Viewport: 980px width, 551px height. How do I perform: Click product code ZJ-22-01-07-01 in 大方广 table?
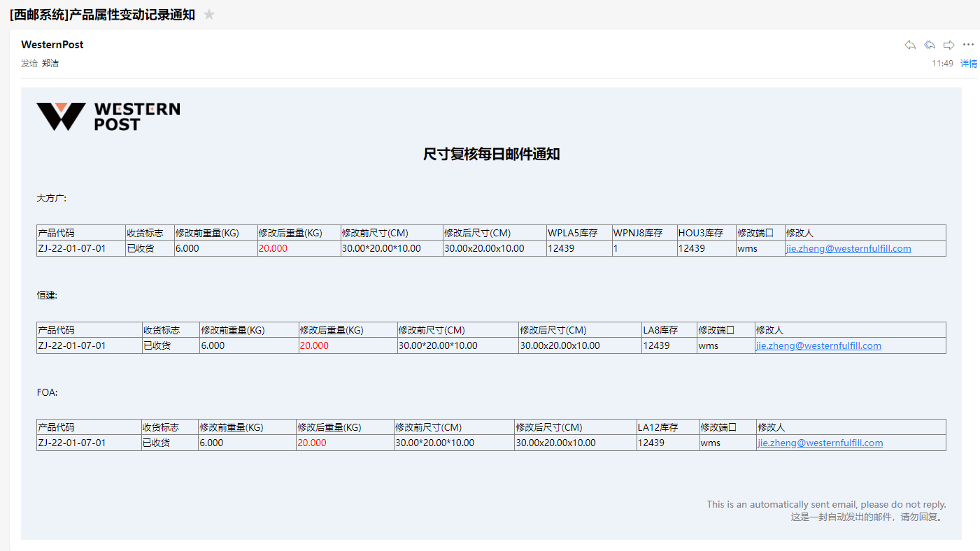(72, 248)
